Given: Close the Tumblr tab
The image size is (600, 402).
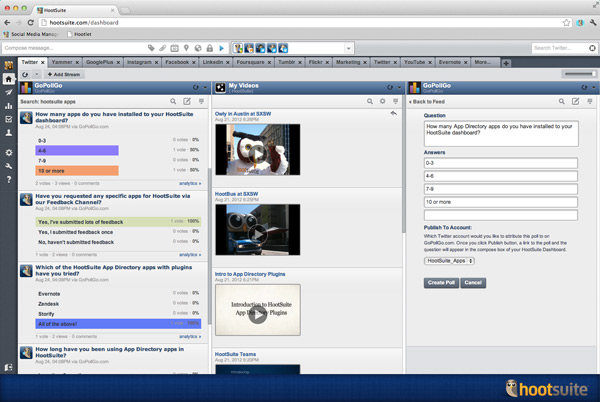Looking at the screenshot, I should (300, 62).
